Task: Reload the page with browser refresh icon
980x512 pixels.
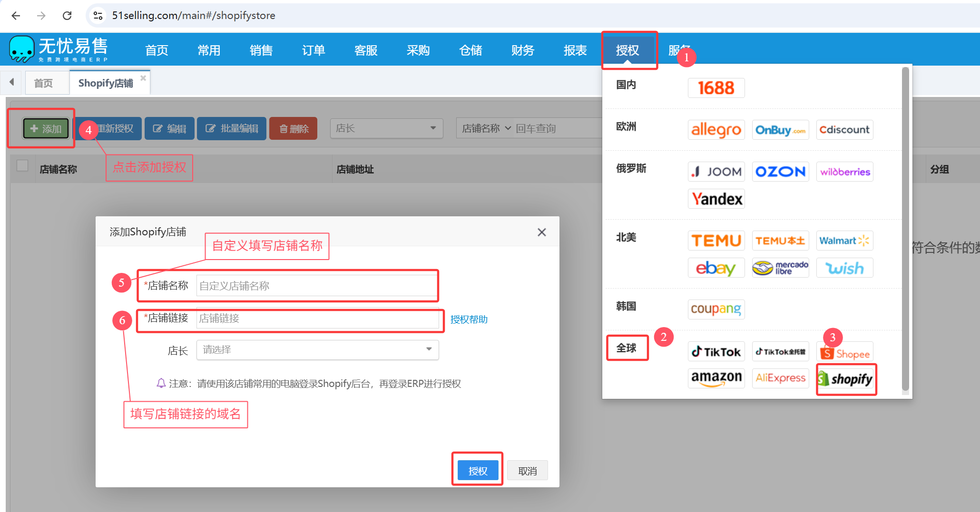Action: coord(67,16)
